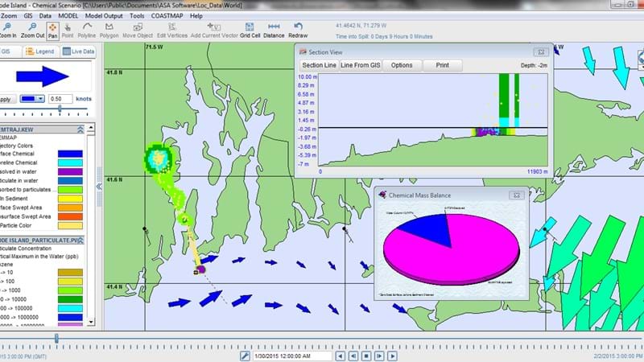644x362 pixels.
Task: Open the GIS menu
Action: pos(28,16)
